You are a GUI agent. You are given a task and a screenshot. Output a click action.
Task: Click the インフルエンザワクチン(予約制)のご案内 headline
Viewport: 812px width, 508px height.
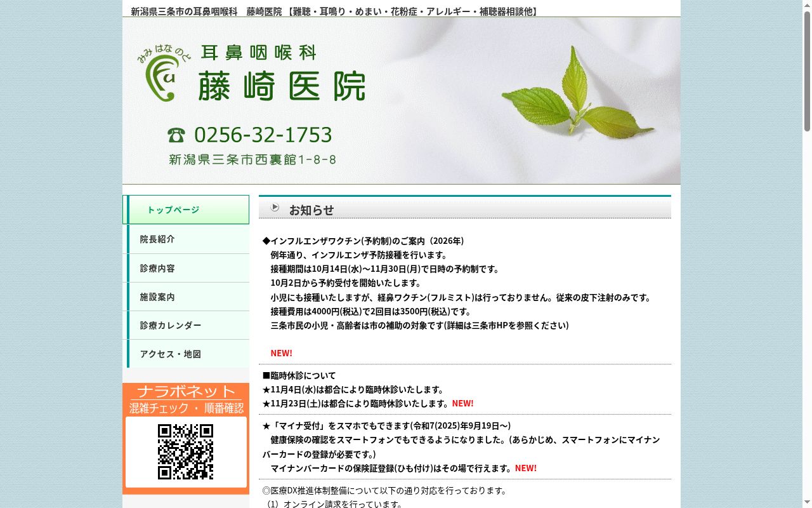coord(363,241)
